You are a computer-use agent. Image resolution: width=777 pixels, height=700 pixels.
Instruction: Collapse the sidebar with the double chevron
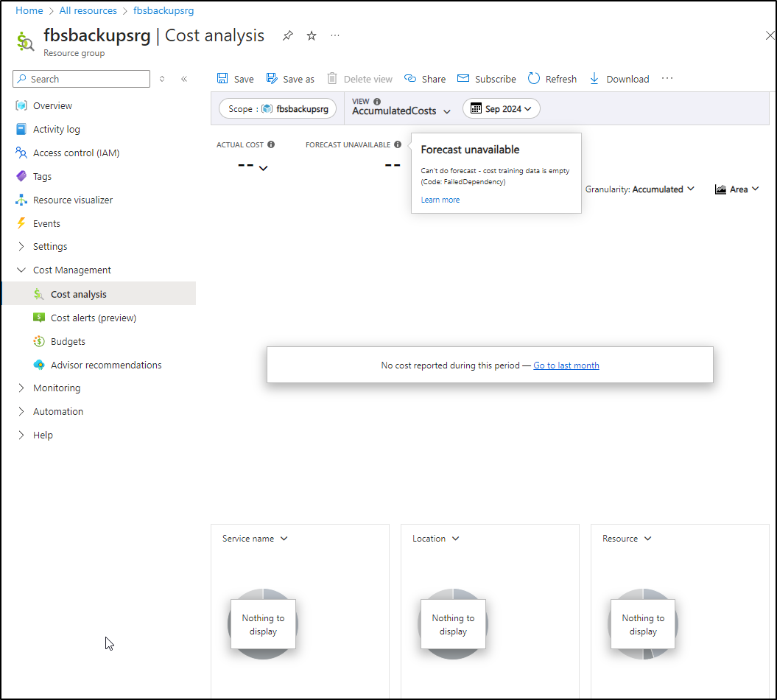coord(184,79)
